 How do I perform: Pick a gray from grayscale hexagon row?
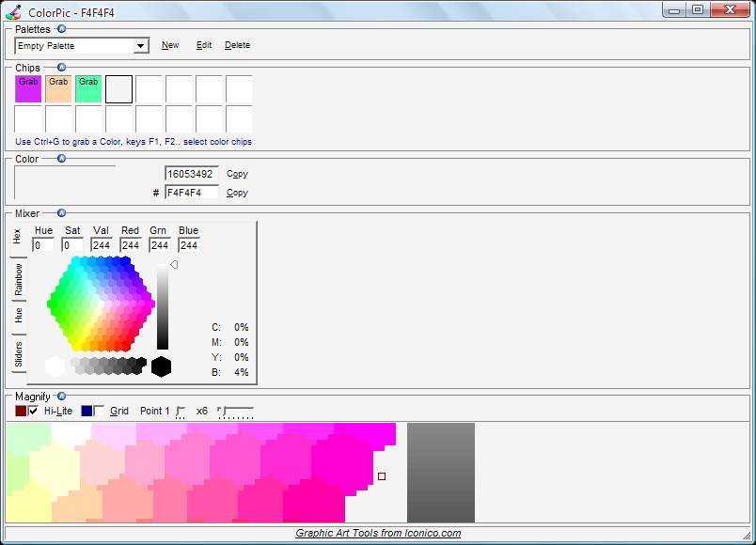(108, 366)
